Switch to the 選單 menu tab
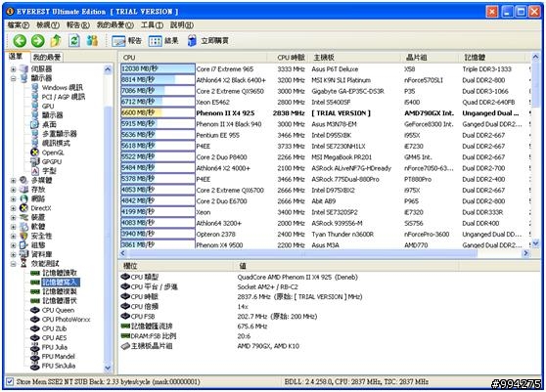This screenshot has width=546, height=392. point(16,57)
